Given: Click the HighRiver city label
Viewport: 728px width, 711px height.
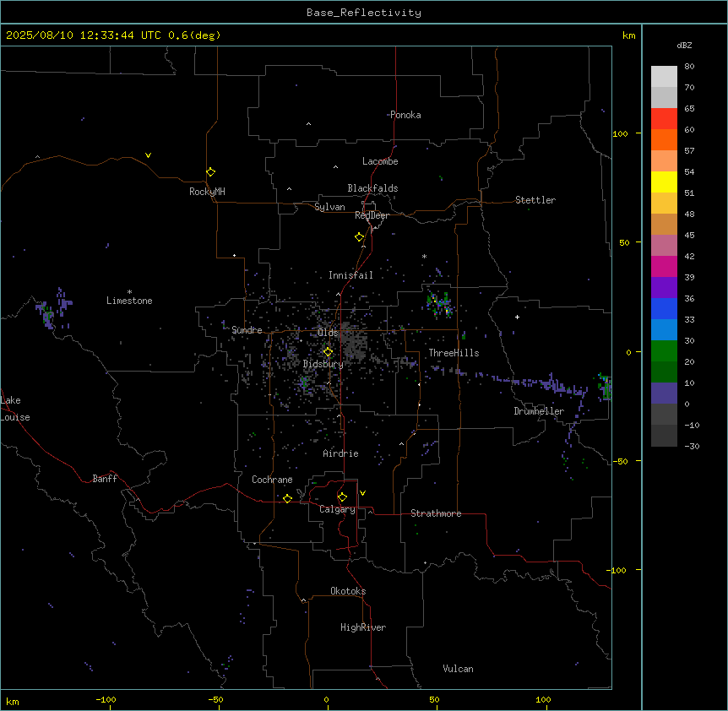Looking at the screenshot, I should click(x=363, y=627).
